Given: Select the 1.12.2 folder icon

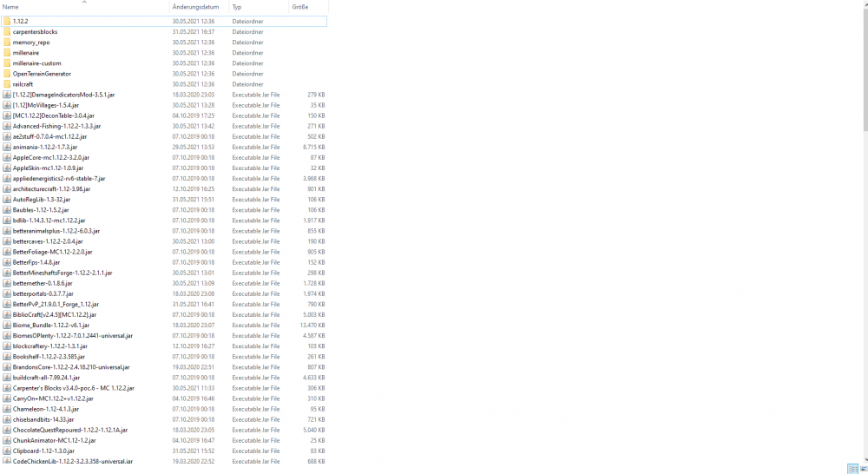Looking at the screenshot, I should coord(7,21).
